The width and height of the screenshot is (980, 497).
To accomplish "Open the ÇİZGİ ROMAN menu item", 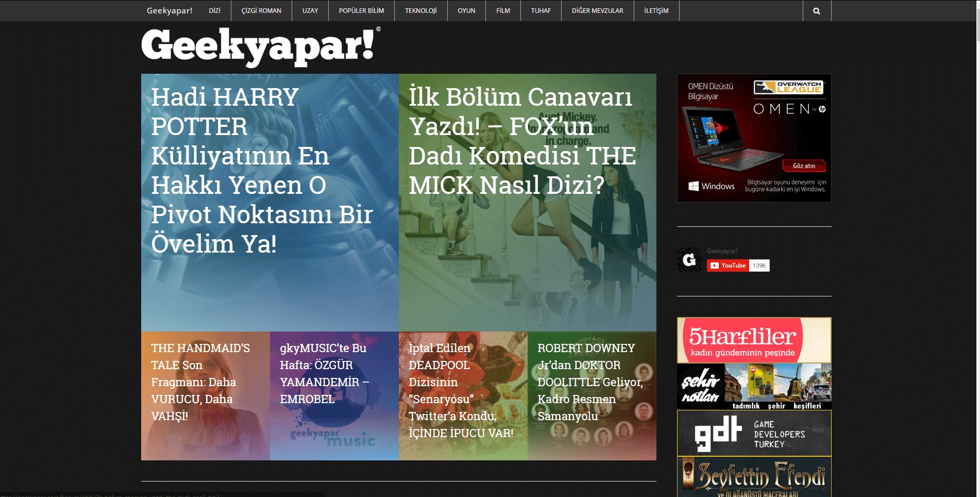I will [x=261, y=11].
